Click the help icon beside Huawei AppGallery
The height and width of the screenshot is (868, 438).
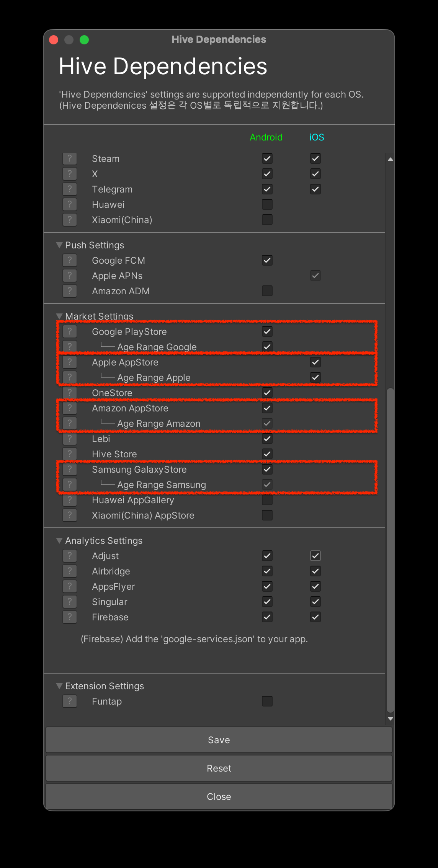pyautogui.click(x=70, y=500)
